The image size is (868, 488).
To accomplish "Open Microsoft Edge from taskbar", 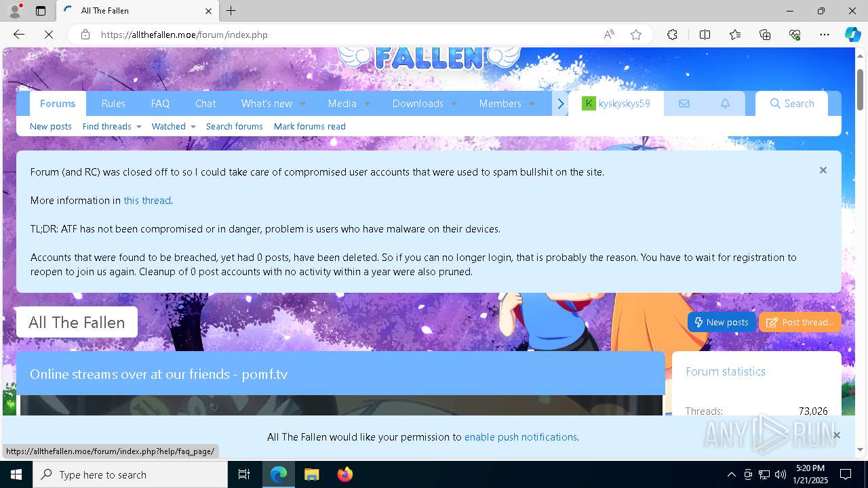I will [x=279, y=474].
